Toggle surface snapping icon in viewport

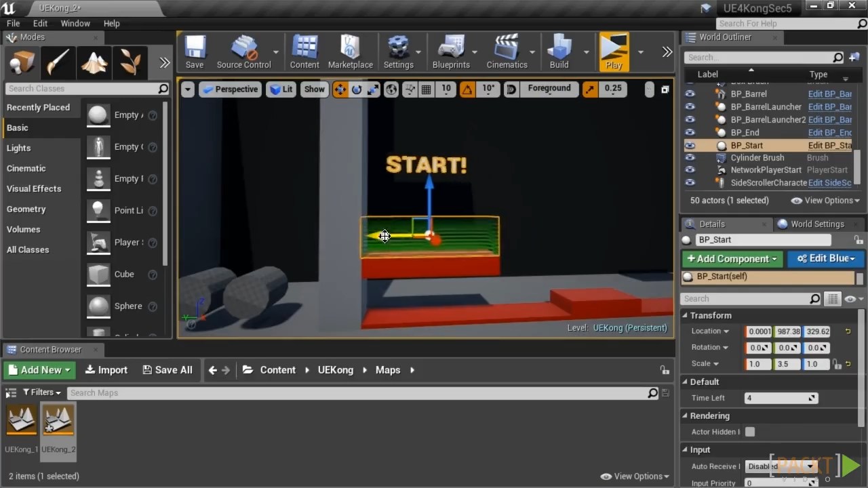pyautogui.click(x=410, y=89)
